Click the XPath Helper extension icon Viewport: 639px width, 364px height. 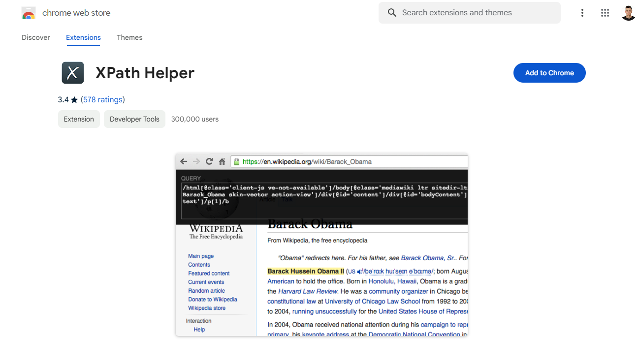tap(72, 73)
